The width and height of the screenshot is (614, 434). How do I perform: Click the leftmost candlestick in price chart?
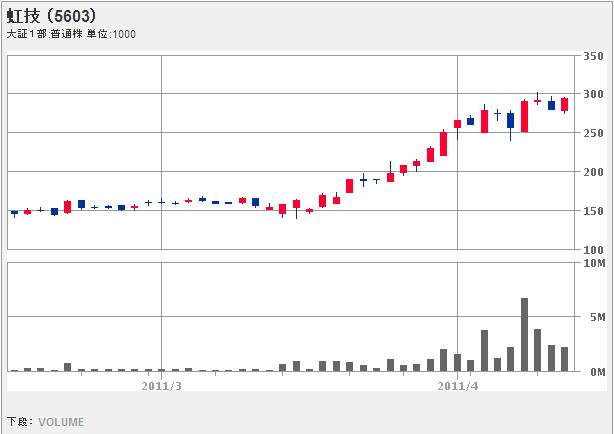pos(14,212)
